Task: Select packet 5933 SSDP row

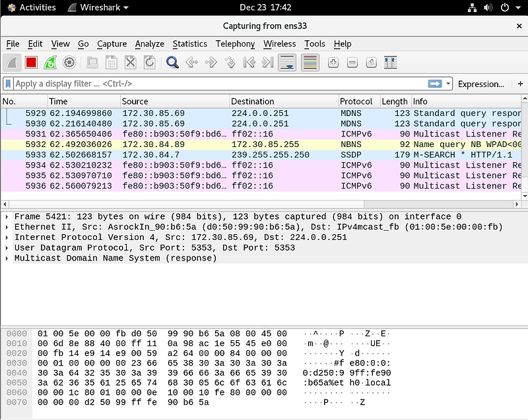Action: (x=261, y=155)
